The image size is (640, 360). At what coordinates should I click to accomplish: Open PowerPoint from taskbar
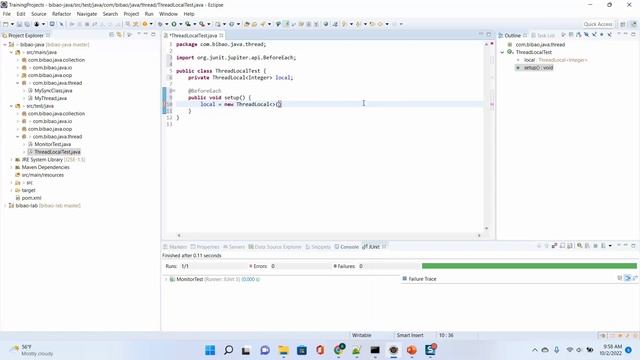[x=411, y=350]
